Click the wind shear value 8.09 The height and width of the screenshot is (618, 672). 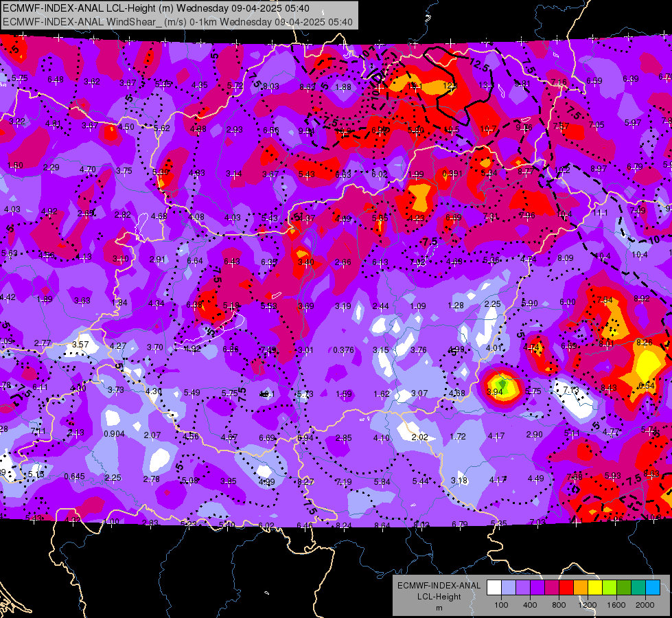(x=566, y=258)
